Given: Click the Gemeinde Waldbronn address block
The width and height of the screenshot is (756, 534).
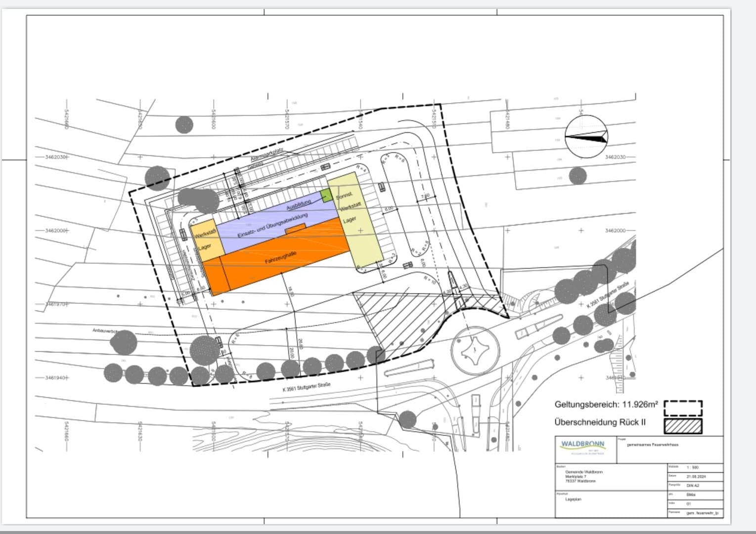Looking at the screenshot, I should pyautogui.click(x=583, y=476).
